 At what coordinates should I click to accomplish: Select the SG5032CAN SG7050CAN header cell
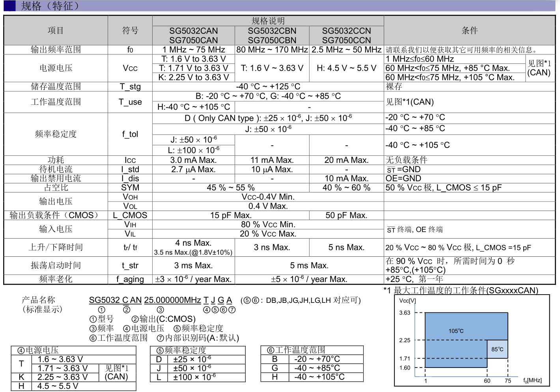194,35
